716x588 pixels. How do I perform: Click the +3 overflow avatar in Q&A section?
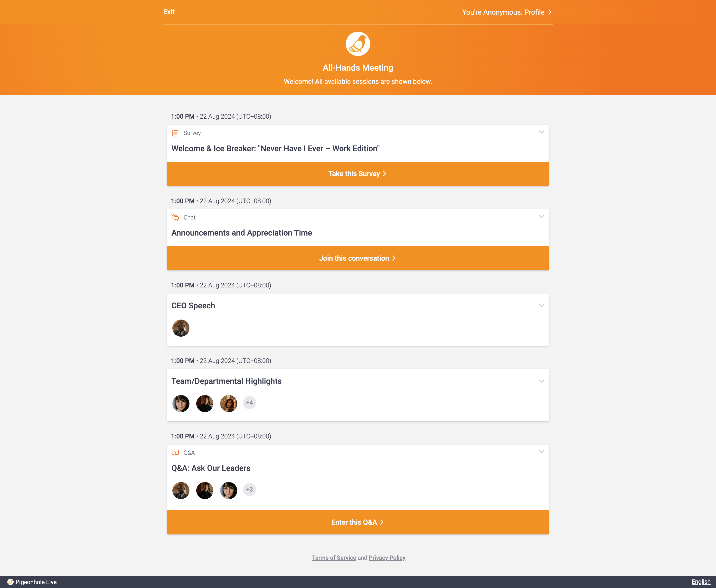[249, 490]
